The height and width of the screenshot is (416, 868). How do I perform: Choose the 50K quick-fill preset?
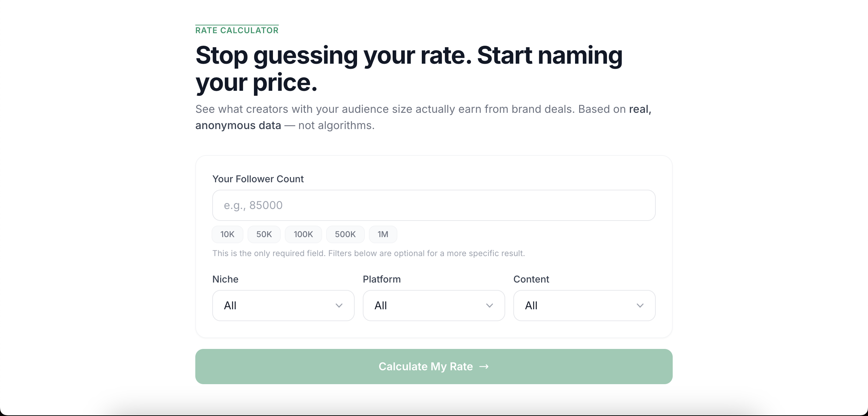[x=264, y=234]
